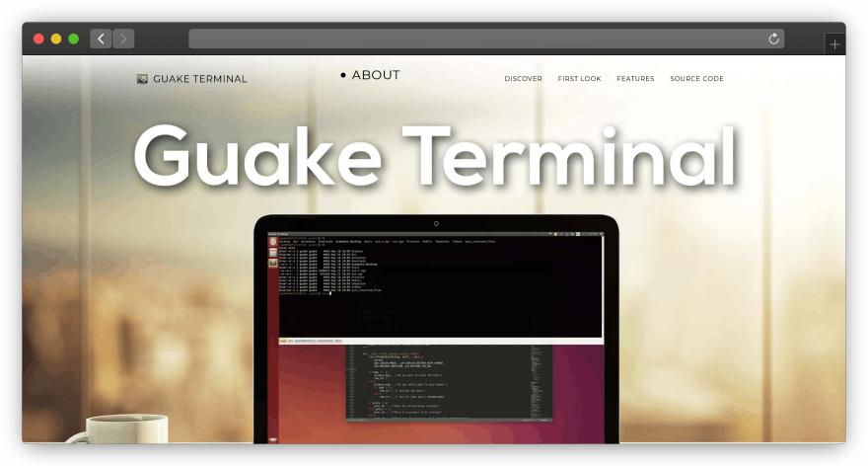868x466 pixels.
Task: Minimize the window with yellow button
Action: (x=56, y=39)
